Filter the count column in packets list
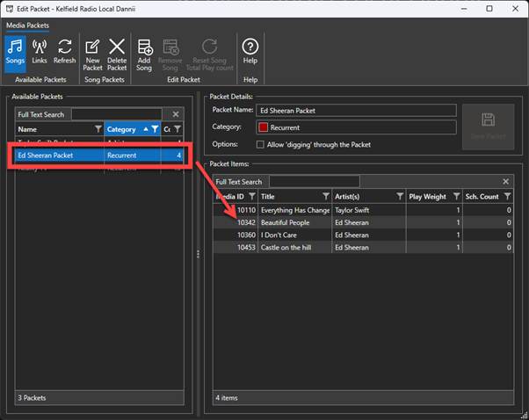 [178, 129]
